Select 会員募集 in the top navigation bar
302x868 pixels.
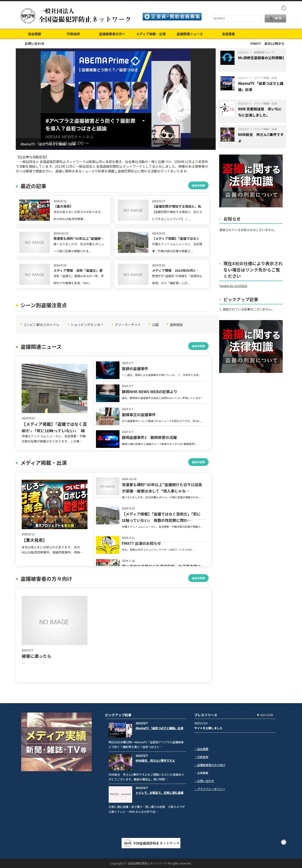(228, 34)
